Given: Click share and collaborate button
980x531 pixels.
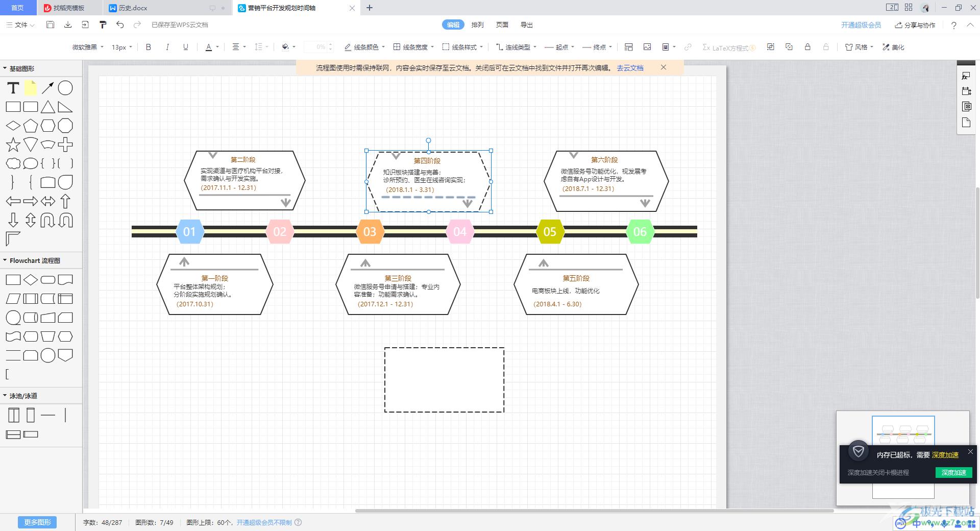Looking at the screenshot, I should 915,25.
